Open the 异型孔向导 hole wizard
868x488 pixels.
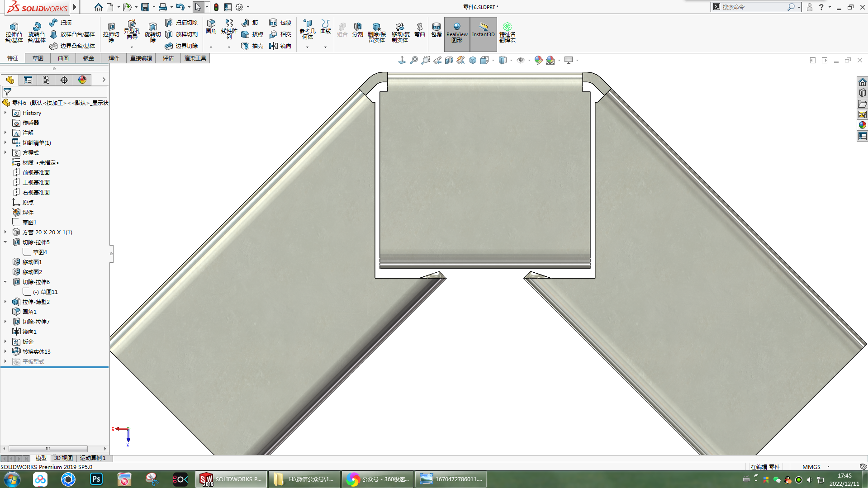tap(132, 30)
